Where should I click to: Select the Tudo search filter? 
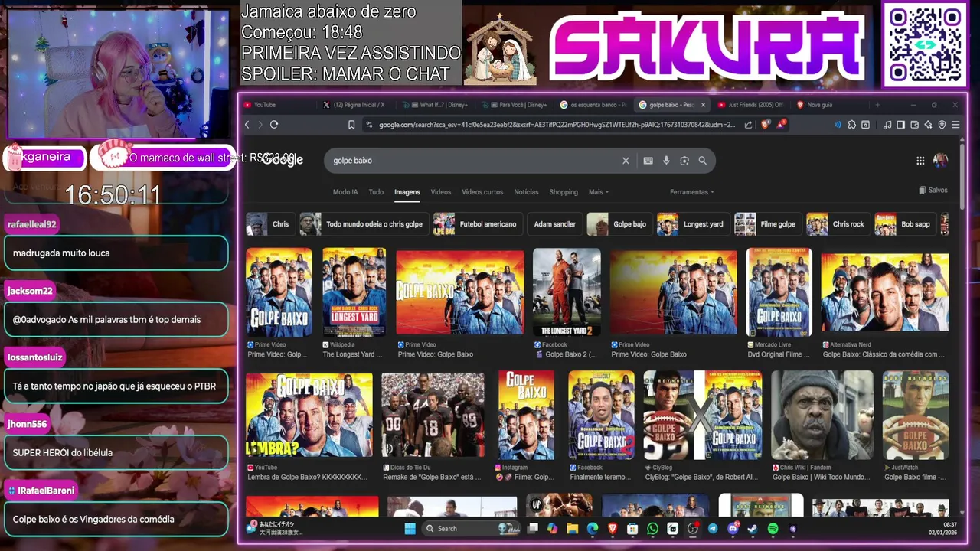click(376, 192)
